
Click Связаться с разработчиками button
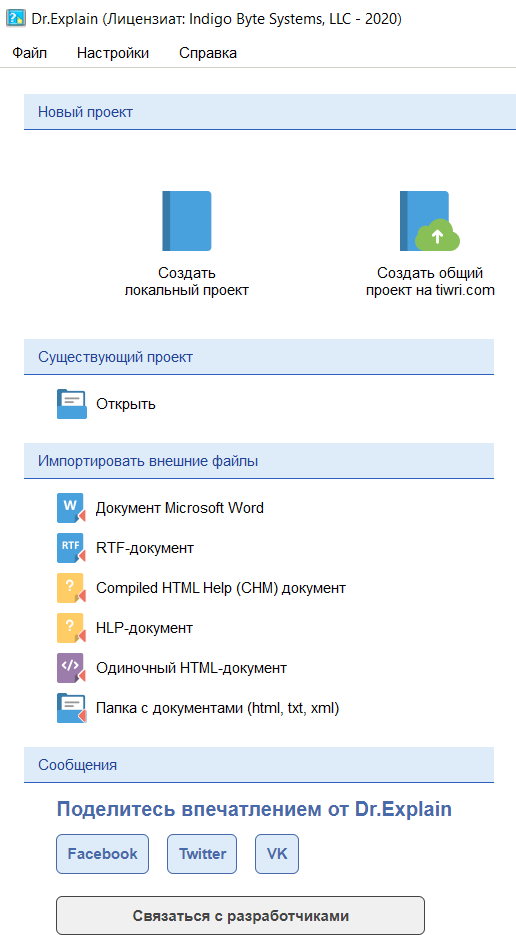(x=240, y=915)
